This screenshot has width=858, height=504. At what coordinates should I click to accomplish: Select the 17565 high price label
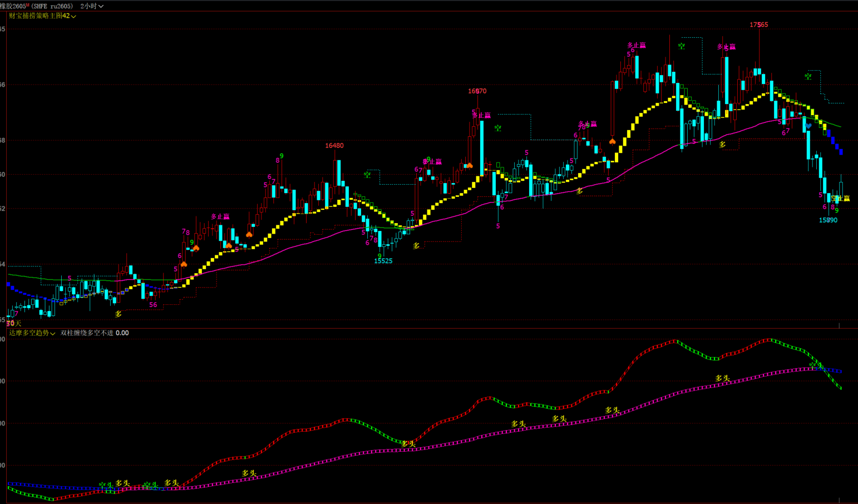coord(758,24)
